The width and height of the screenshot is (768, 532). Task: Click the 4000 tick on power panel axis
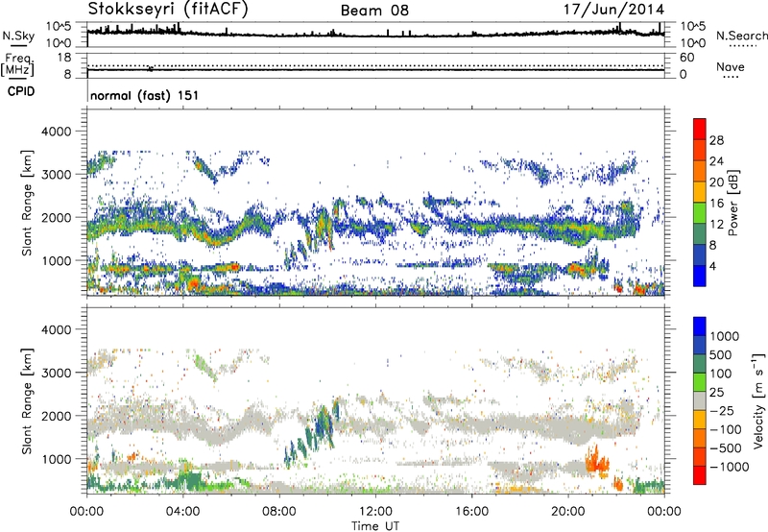(58, 132)
